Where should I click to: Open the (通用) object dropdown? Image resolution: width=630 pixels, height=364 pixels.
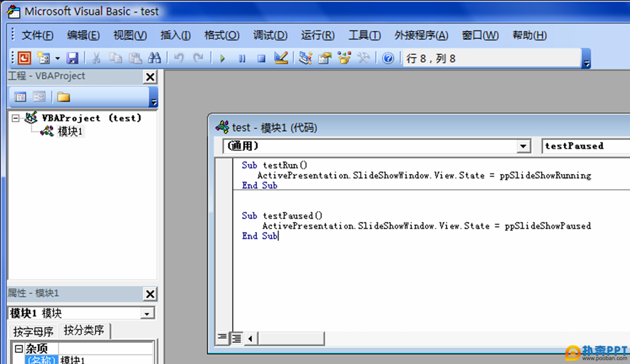pyautogui.click(x=523, y=146)
